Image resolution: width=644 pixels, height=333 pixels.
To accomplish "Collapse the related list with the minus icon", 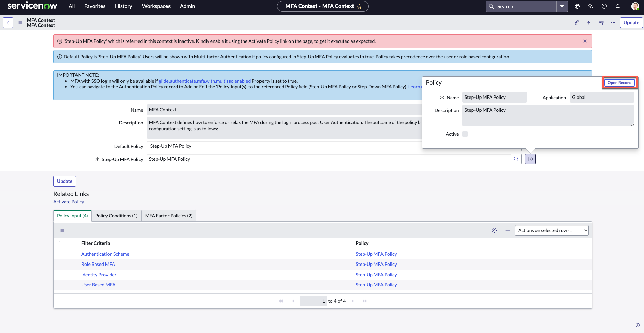I will [x=508, y=230].
